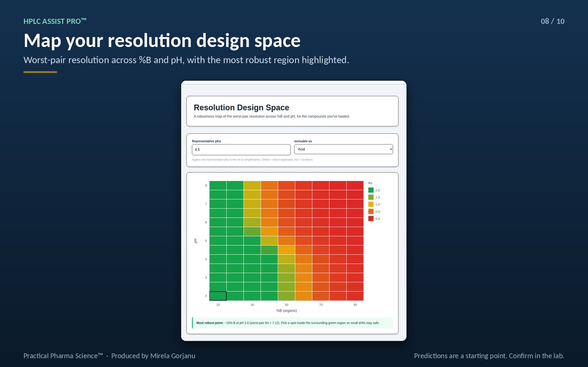Click the Resolution Design Space heading
This screenshot has width=588, height=367.
(241, 108)
